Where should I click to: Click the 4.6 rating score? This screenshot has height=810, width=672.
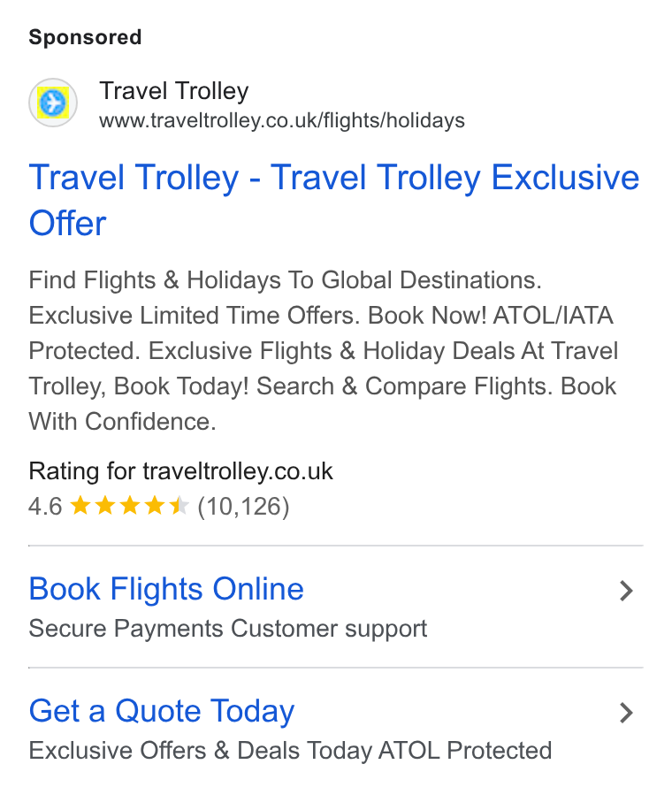coord(45,506)
